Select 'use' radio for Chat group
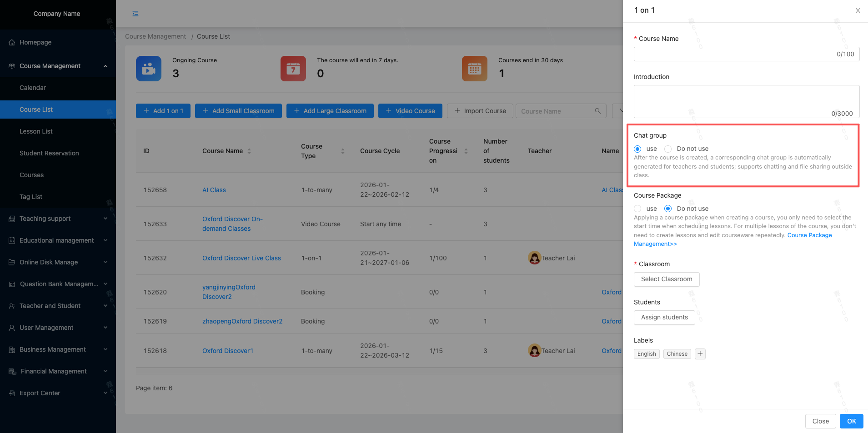This screenshot has width=868, height=433. 637,149
